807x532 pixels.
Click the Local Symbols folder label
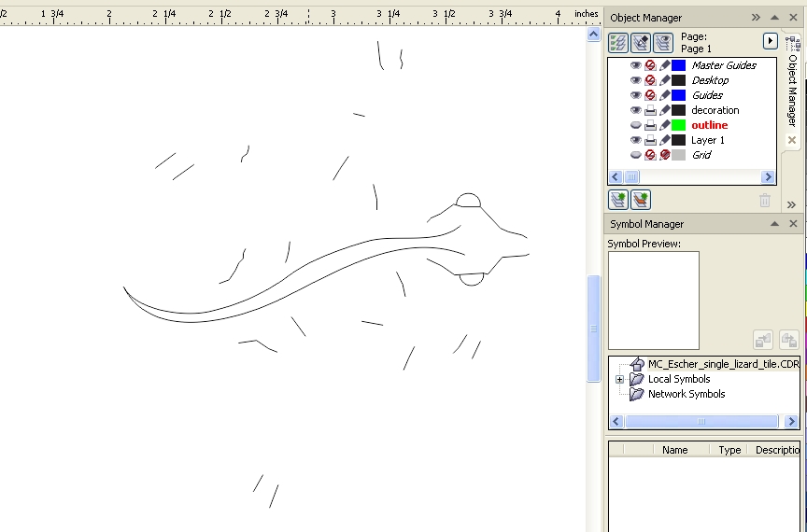coord(679,379)
